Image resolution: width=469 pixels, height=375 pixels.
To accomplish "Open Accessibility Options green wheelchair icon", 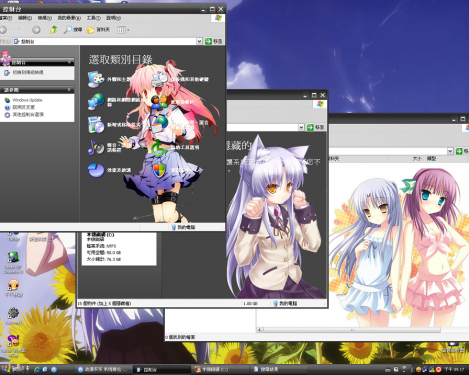I will 159,147.
